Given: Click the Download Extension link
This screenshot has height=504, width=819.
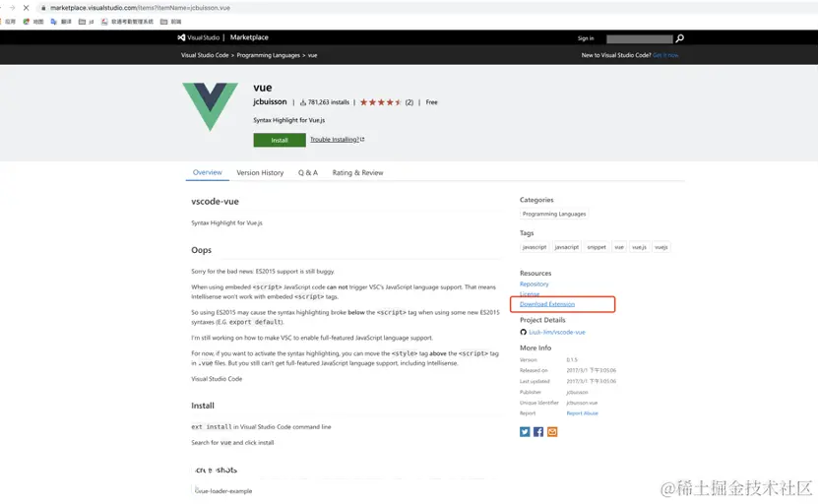Looking at the screenshot, I should [x=547, y=304].
